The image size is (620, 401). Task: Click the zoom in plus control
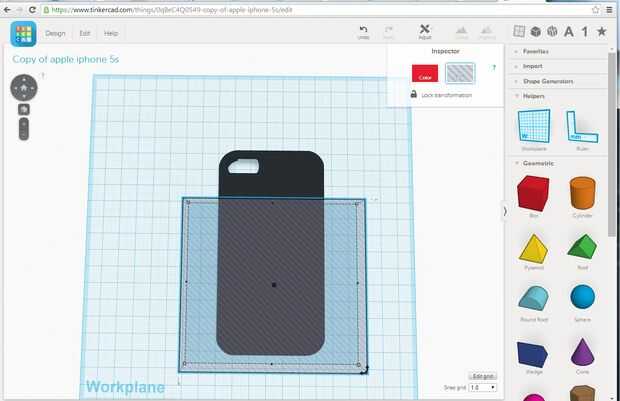click(24, 123)
